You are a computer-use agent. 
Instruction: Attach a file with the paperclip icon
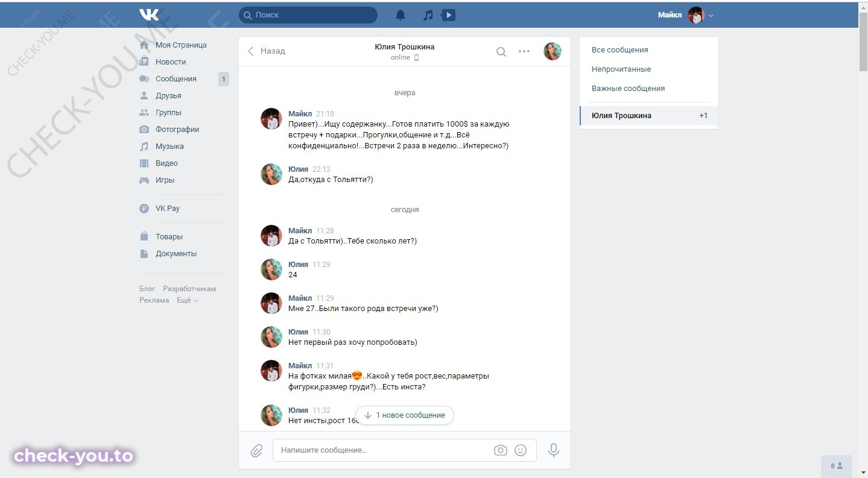(256, 450)
